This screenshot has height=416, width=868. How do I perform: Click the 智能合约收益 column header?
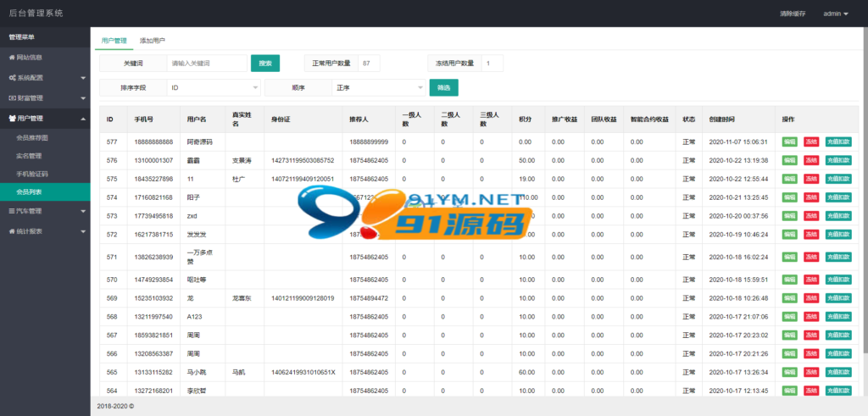[649, 119]
